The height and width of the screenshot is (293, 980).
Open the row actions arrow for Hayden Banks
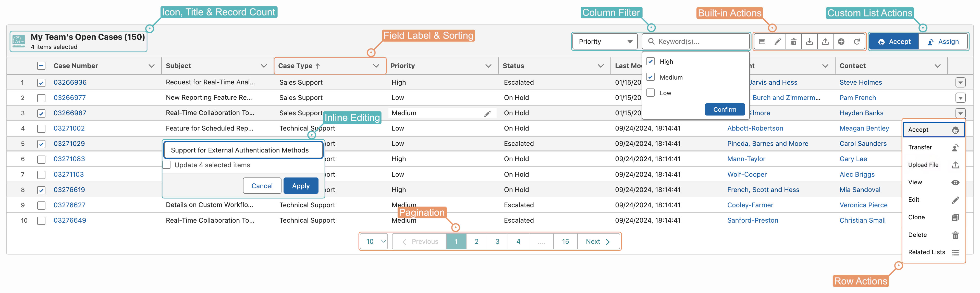click(961, 113)
